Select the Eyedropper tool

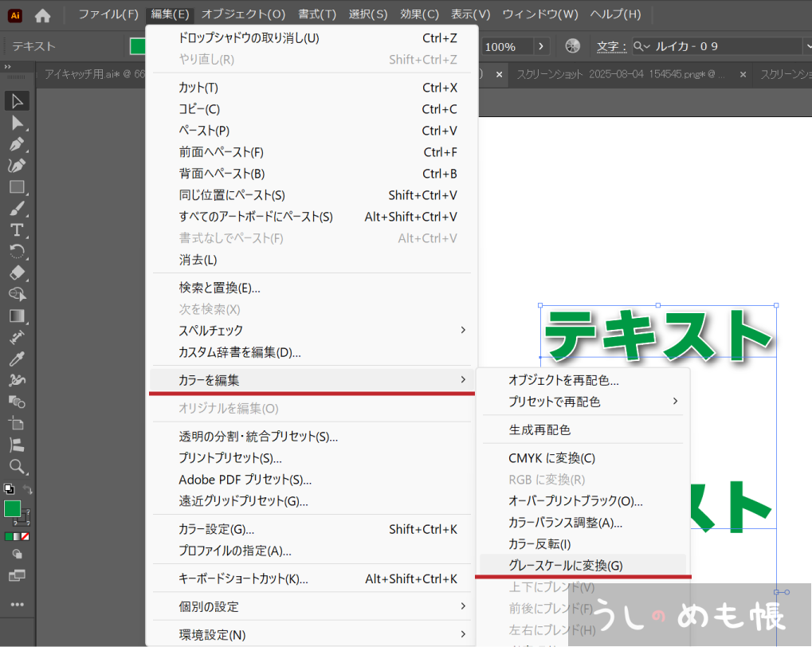pos(17,359)
